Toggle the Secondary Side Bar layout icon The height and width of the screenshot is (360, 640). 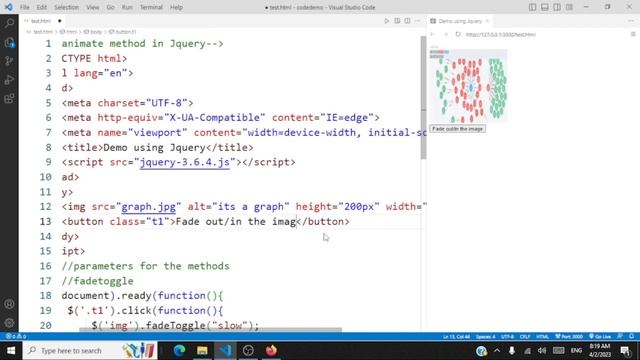(557, 7)
